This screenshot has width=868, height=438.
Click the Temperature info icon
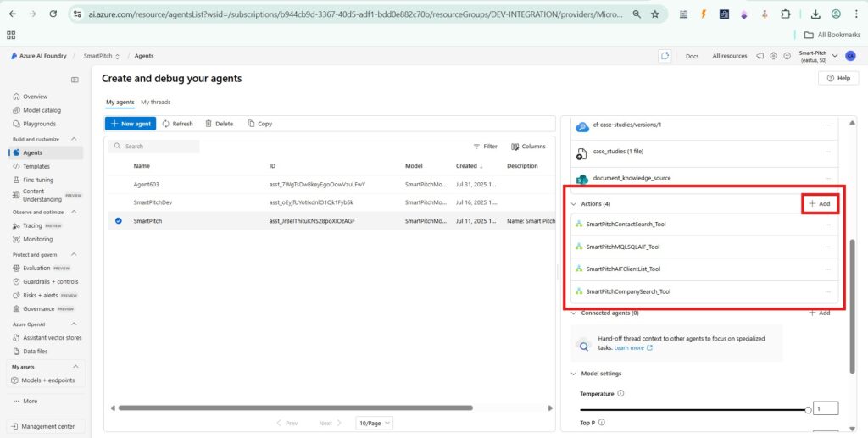tap(621, 393)
